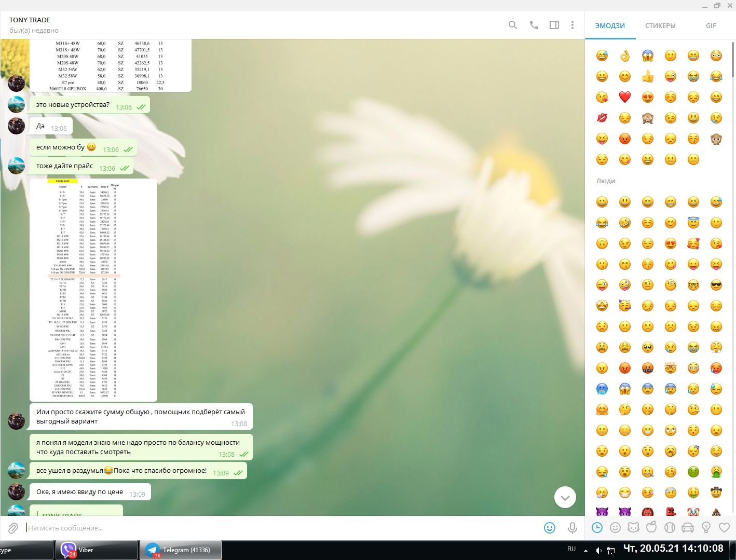This screenshot has height=560, width=736.
Task: Insert the red heart emoji
Action: tap(625, 97)
